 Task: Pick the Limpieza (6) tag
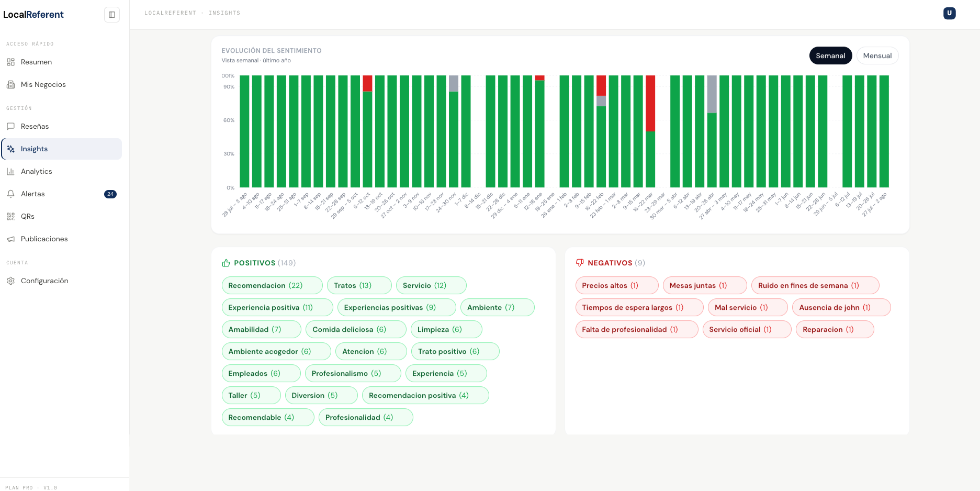446,329
